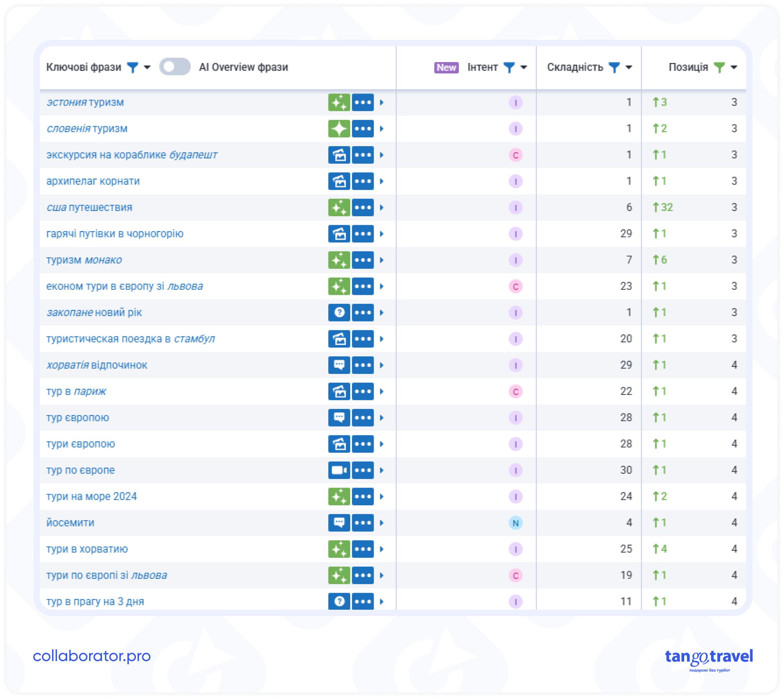
Task: Click question icon for закопане новий рік
Action: pos(339,313)
